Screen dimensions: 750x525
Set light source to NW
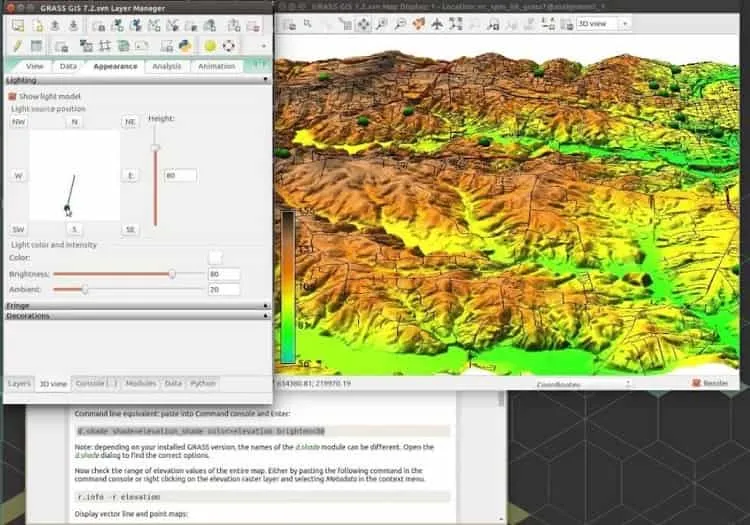[19, 122]
